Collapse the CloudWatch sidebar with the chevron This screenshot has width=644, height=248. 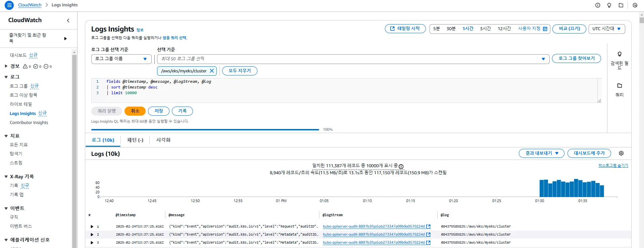point(68,20)
